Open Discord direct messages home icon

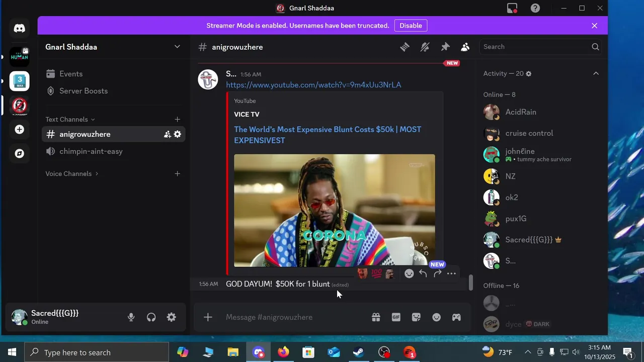[20, 29]
